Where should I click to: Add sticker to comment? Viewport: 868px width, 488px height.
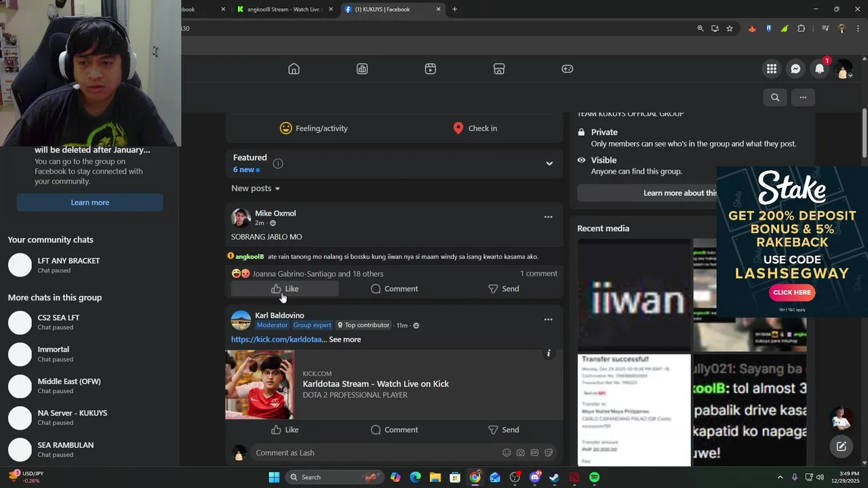(x=549, y=453)
